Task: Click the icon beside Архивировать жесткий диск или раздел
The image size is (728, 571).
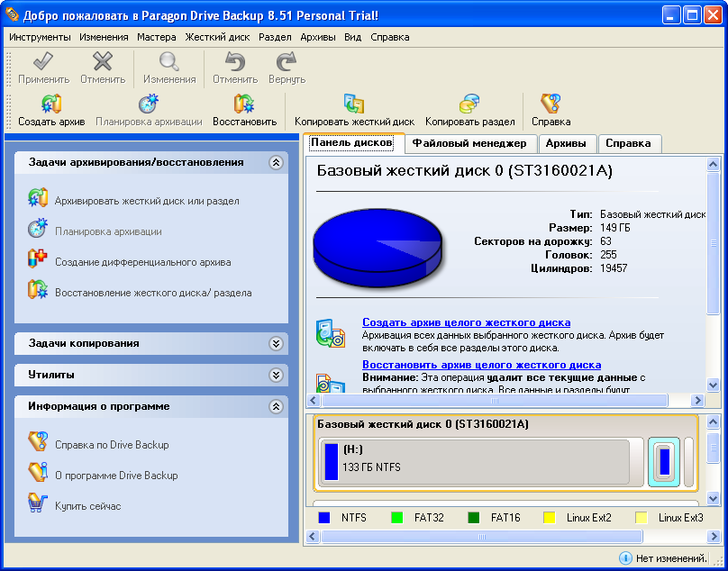Action: click(x=38, y=198)
